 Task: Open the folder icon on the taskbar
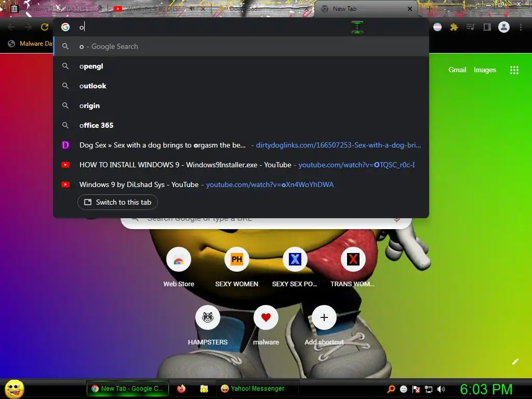click(204, 389)
